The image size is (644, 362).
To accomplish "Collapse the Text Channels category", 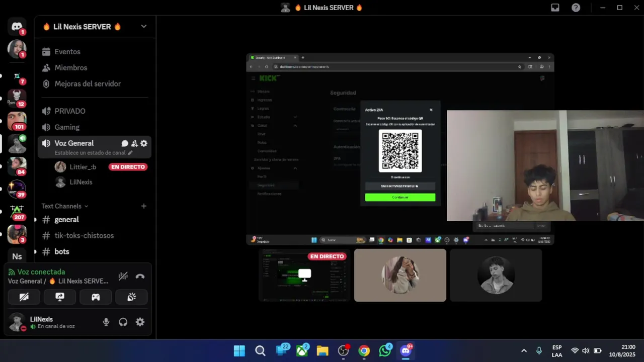I will [x=65, y=206].
